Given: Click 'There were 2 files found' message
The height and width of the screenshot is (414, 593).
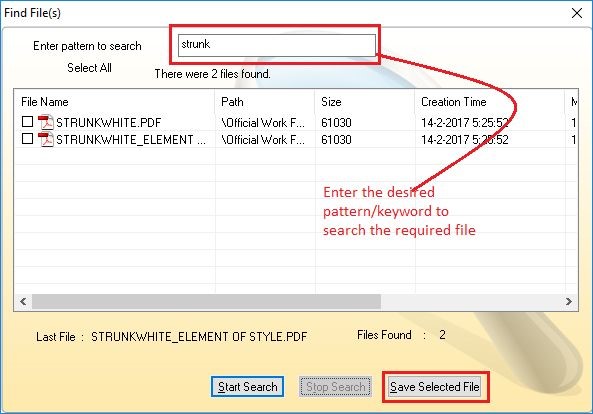Looking at the screenshot, I should pos(213,74).
